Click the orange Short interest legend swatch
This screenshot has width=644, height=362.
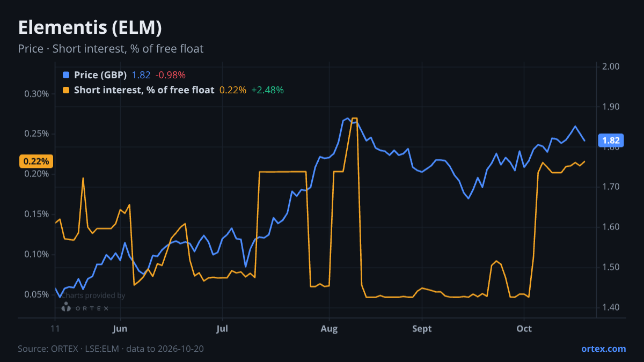click(x=66, y=90)
